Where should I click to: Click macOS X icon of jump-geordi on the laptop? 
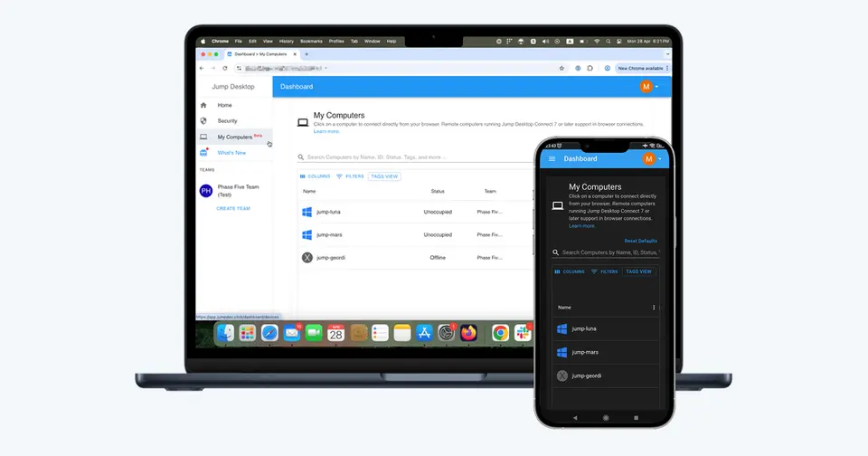[x=307, y=258]
